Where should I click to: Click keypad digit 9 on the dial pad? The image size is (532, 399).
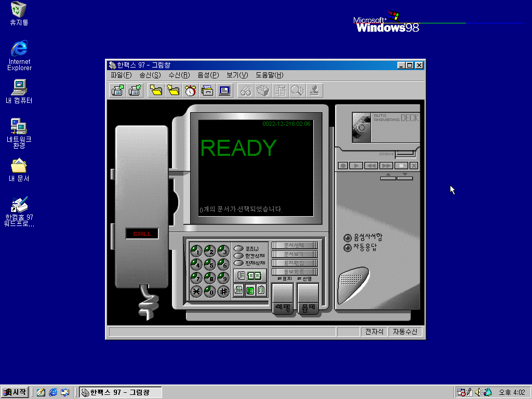click(223, 278)
